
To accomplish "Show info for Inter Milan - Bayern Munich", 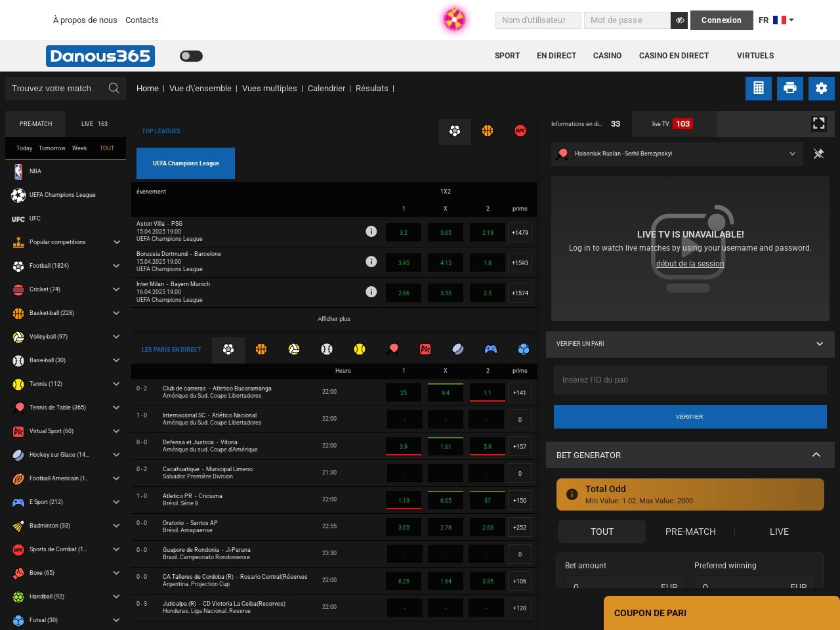I will (x=371, y=292).
